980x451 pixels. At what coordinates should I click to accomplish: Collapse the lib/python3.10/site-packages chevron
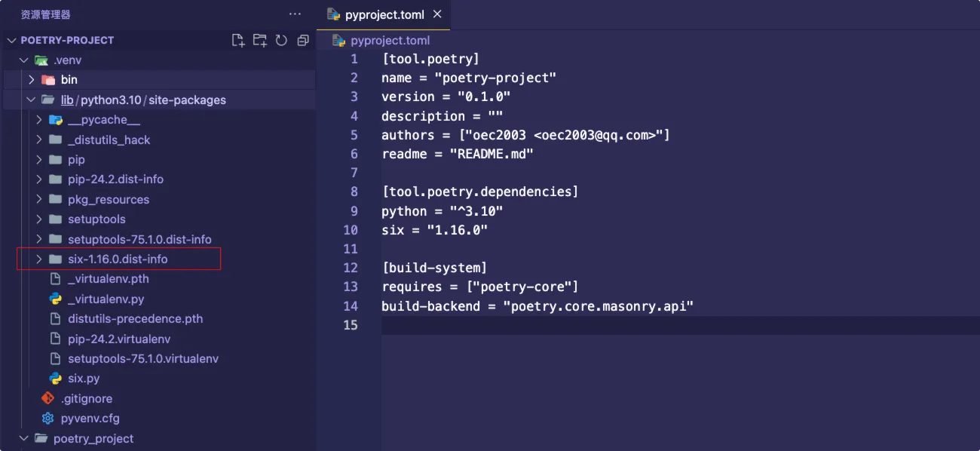coord(31,100)
